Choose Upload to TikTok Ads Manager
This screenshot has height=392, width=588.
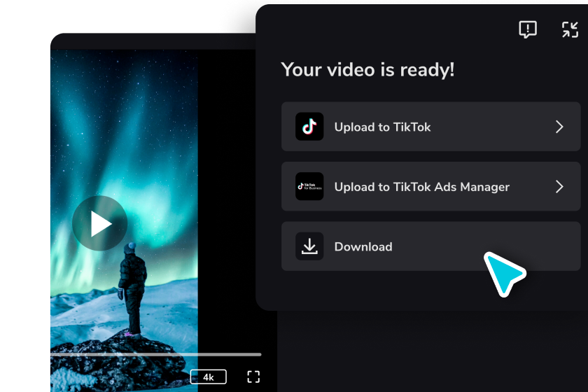click(431, 186)
